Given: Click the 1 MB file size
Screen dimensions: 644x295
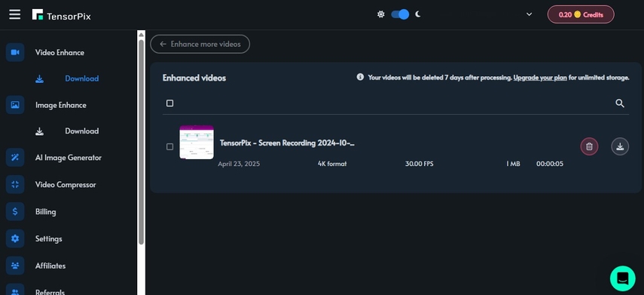Looking at the screenshot, I should [x=513, y=164].
